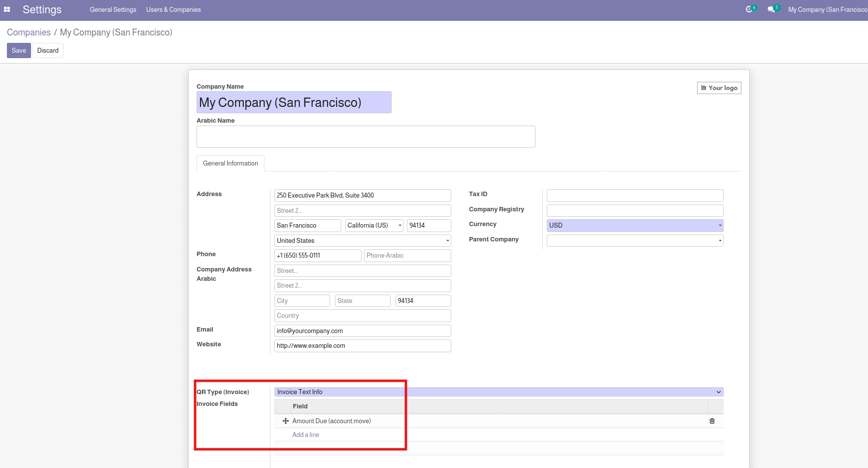Open the California (US) state dropdown
868x468 pixels.
pos(374,226)
